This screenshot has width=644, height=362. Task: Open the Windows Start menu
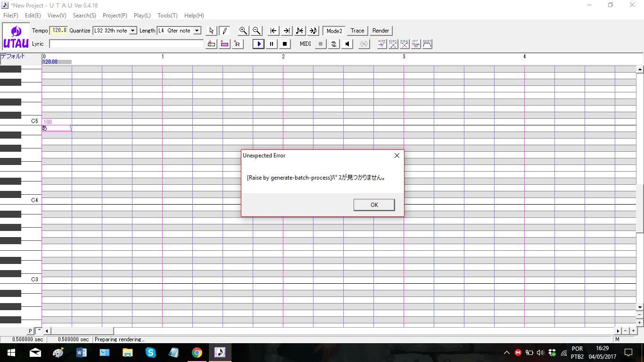coord(11,353)
